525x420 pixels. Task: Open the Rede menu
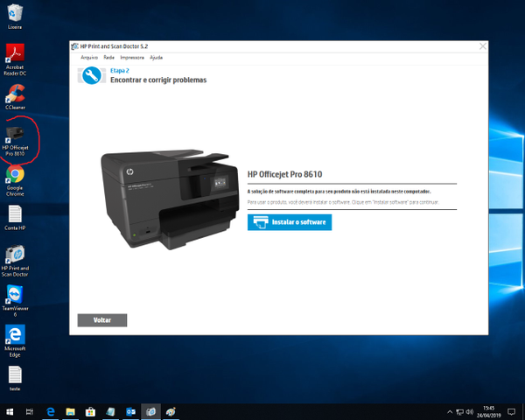108,58
